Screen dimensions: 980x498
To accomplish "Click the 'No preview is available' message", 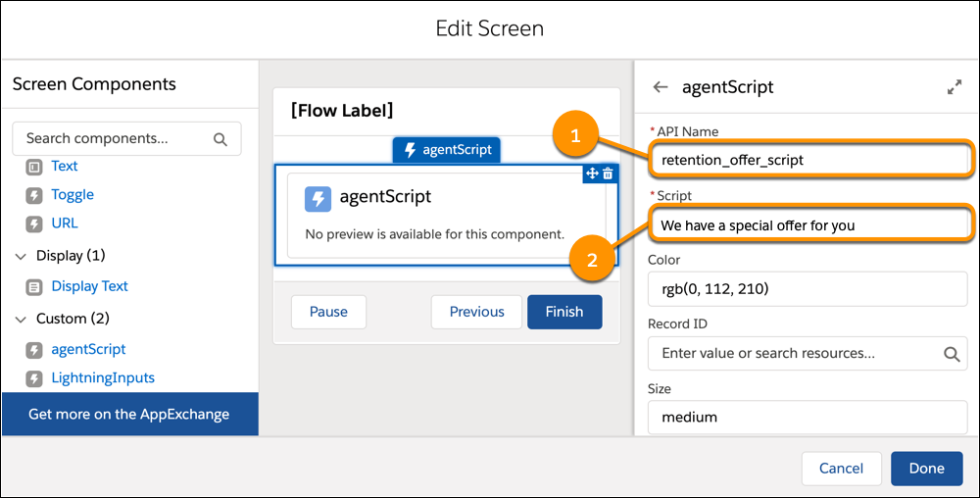I will pyautogui.click(x=434, y=235).
